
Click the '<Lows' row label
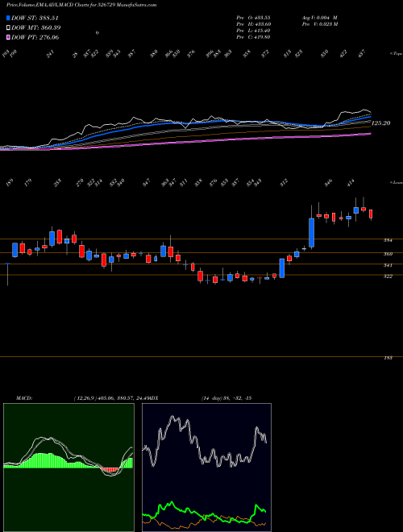coord(396,182)
